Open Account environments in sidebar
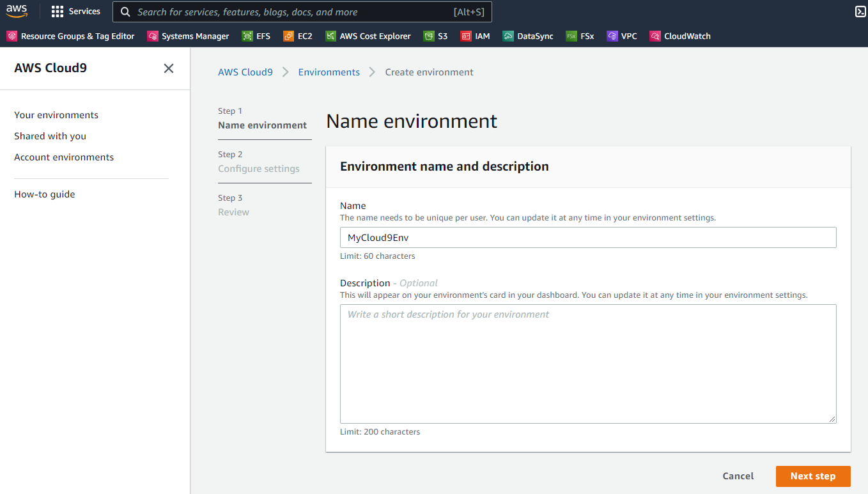The image size is (868, 494). tap(64, 157)
